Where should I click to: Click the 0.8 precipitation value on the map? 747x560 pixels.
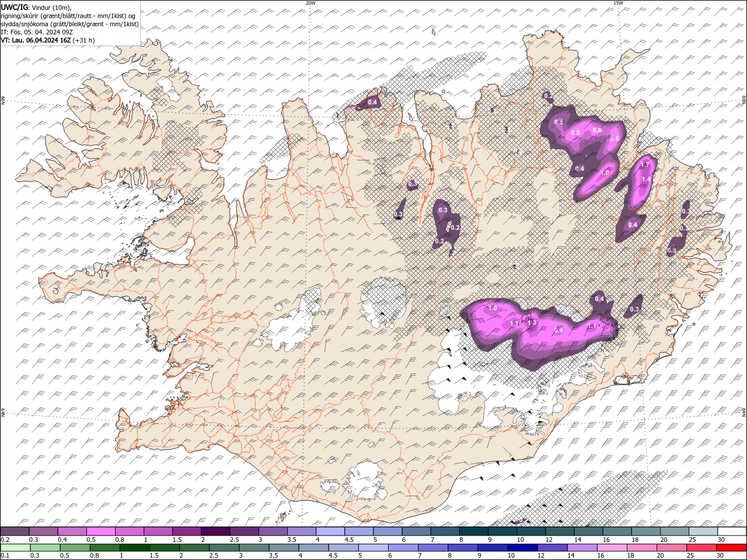click(575, 132)
